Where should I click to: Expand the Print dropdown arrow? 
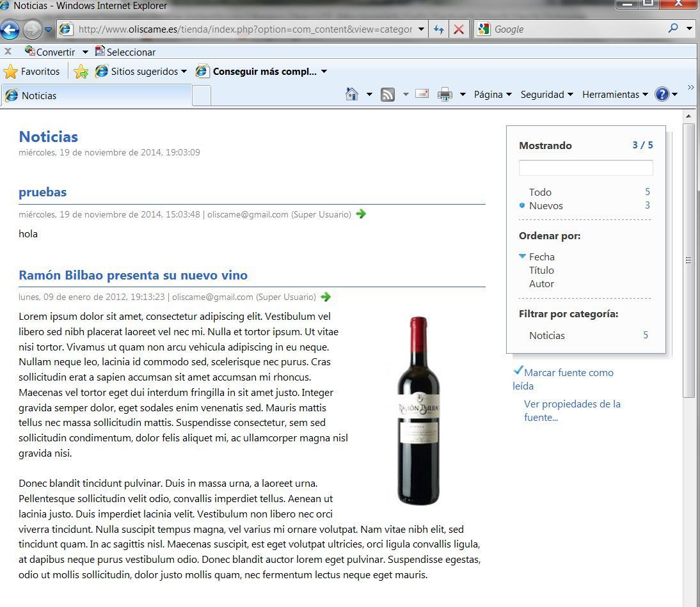point(463,95)
